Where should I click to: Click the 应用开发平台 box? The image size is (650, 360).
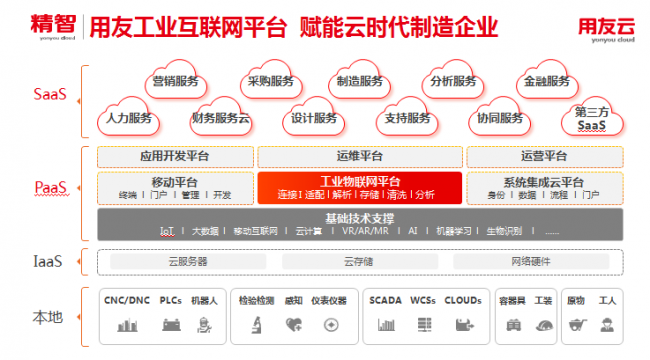[x=175, y=156]
